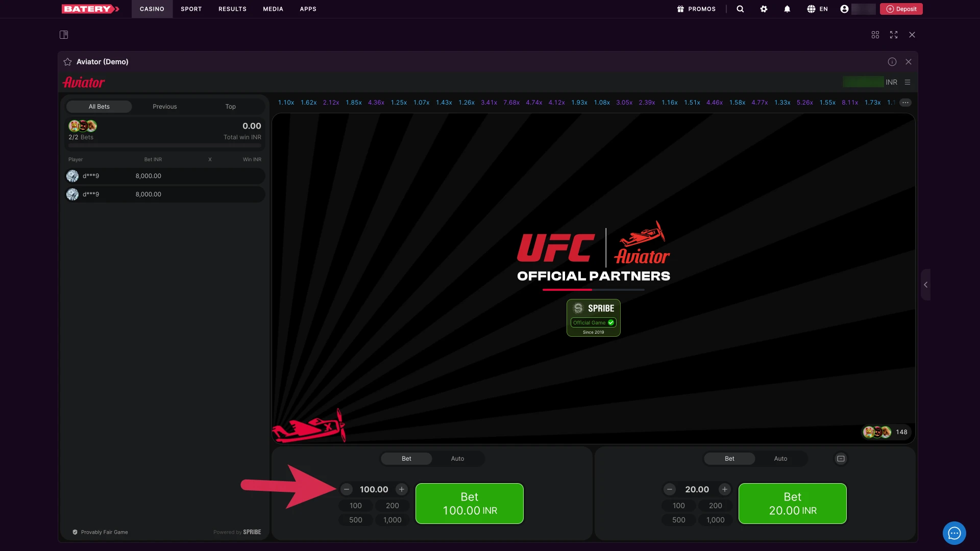Screen dimensions: 980x551
Task: Choose 100 preset in right panel
Action: pos(679,506)
